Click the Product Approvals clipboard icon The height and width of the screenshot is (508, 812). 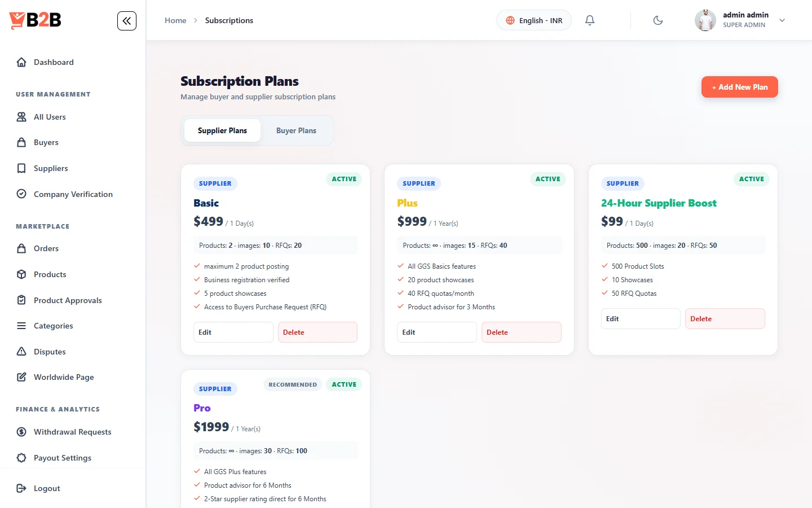pos(21,300)
